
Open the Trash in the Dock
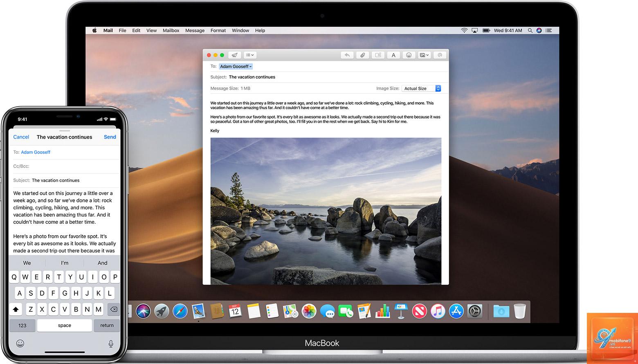(x=520, y=311)
